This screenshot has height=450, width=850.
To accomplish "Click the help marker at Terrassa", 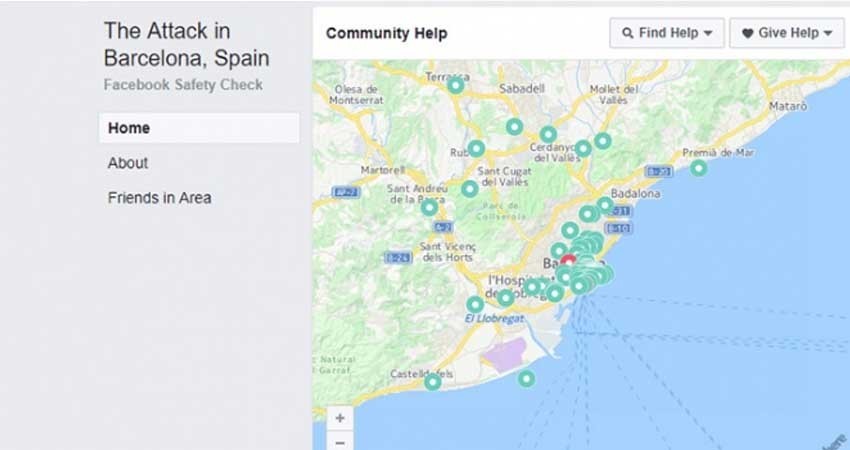I will tap(456, 85).
